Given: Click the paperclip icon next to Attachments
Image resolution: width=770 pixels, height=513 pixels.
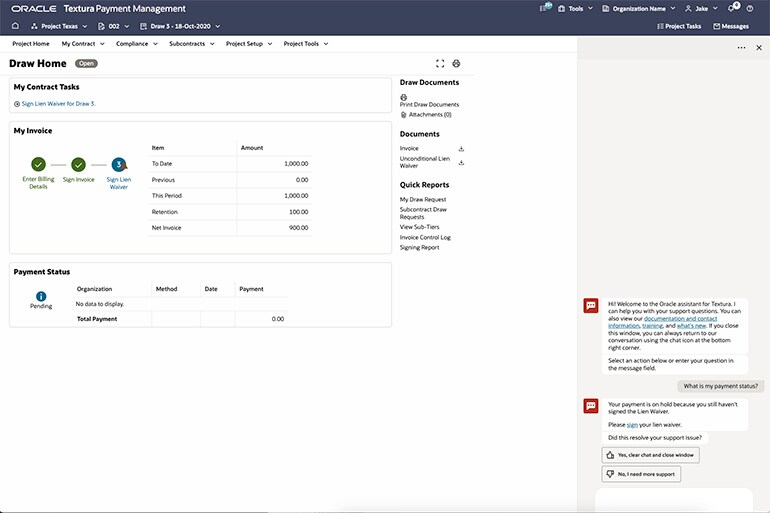Looking at the screenshot, I should 404,115.
